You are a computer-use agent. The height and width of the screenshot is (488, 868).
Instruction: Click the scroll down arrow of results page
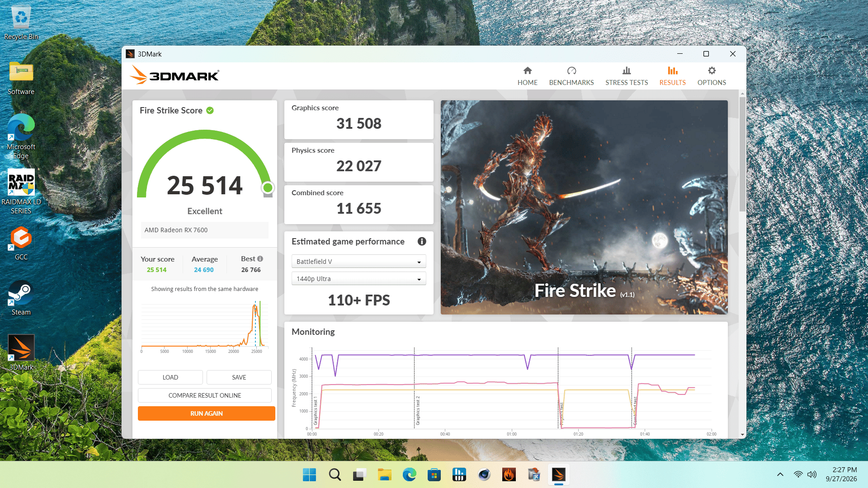tap(742, 435)
